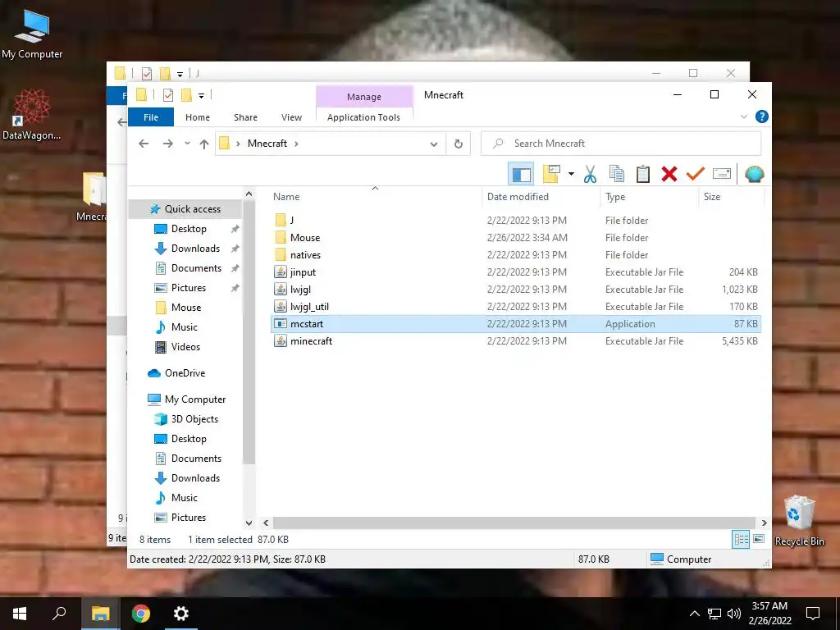Open the Folder Options dropdown arrow

[571, 174]
